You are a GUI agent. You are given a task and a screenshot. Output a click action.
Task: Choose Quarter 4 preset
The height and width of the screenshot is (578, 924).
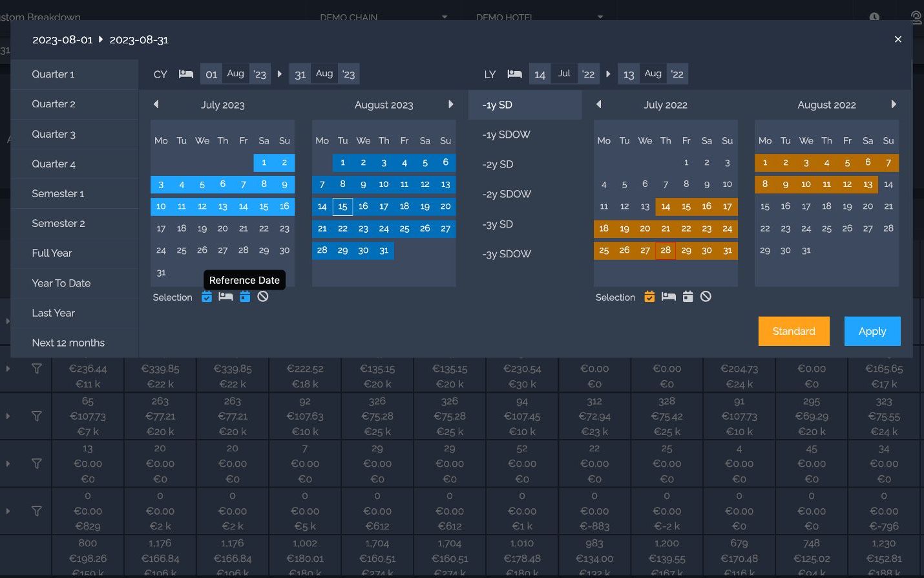[75, 164]
